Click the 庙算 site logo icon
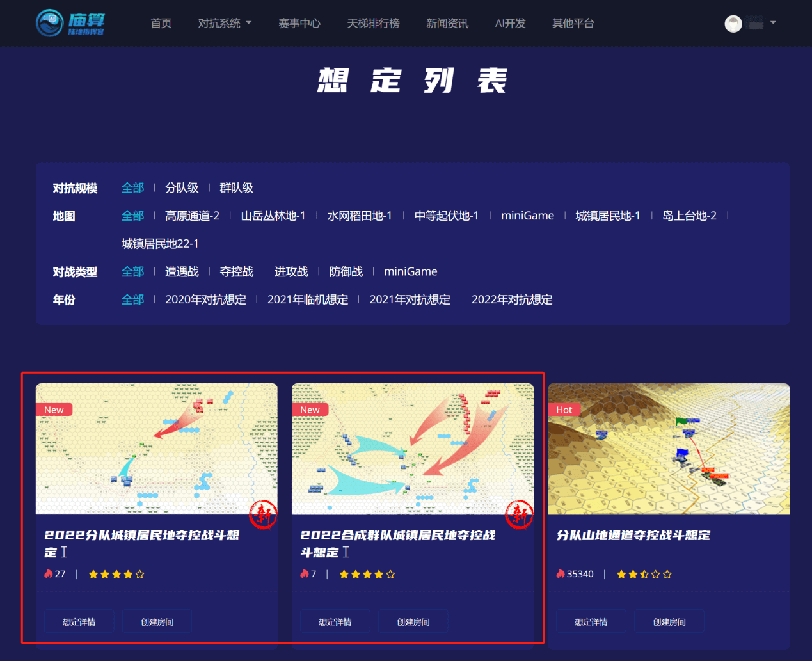This screenshot has width=812, height=661. (x=50, y=23)
